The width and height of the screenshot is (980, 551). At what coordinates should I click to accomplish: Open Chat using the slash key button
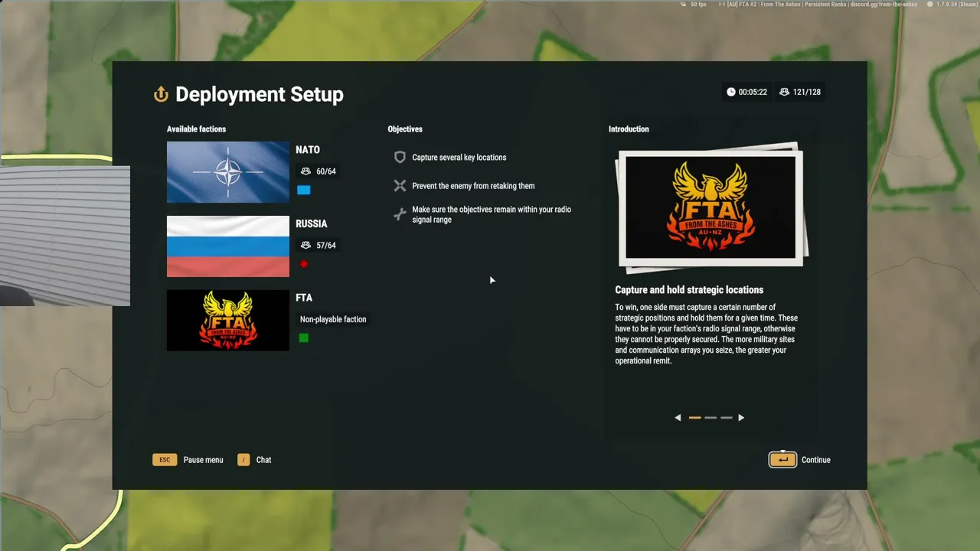(x=243, y=460)
